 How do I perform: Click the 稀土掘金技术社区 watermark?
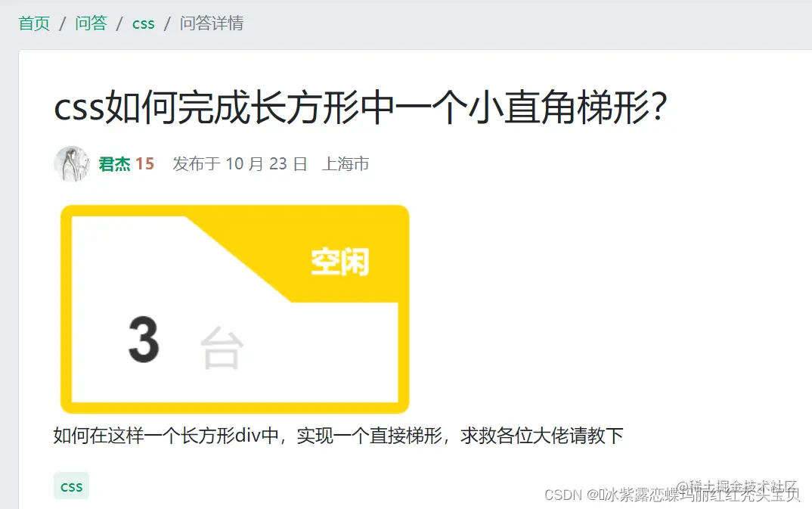click(x=736, y=486)
